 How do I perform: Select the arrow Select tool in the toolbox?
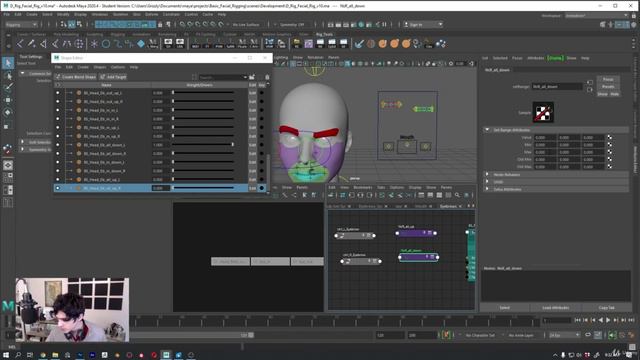[8, 63]
